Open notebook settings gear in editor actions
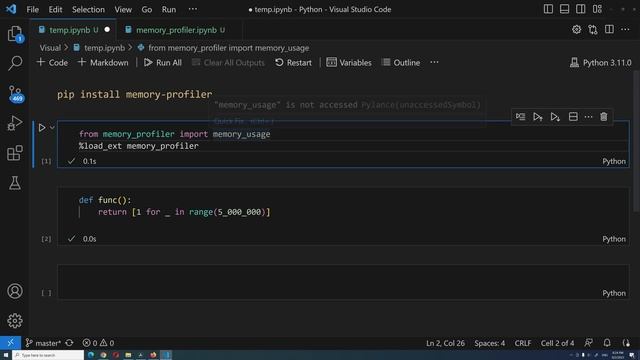Screen dimensions: 640x360 click(576, 29)
